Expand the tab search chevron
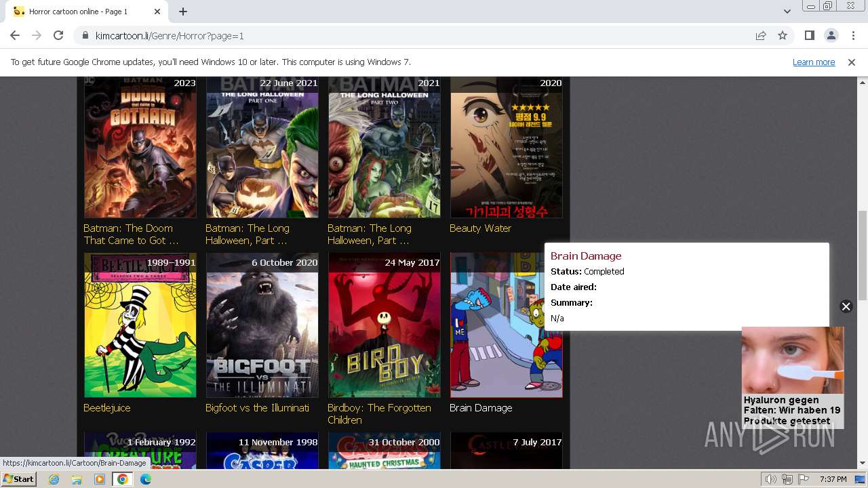 787,12
